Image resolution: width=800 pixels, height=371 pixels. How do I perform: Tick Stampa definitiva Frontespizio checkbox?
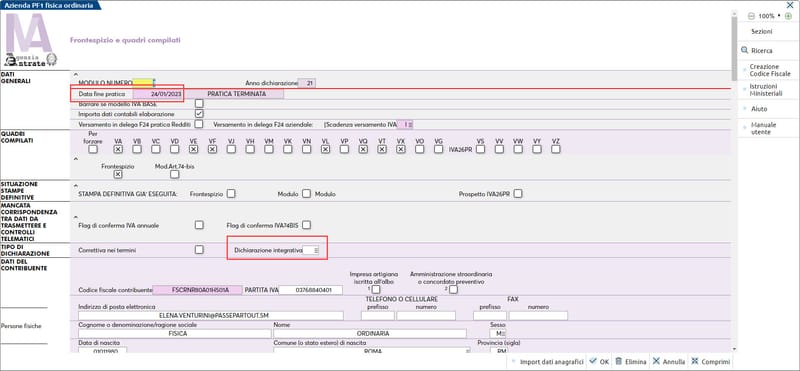[x=231, y=194]
